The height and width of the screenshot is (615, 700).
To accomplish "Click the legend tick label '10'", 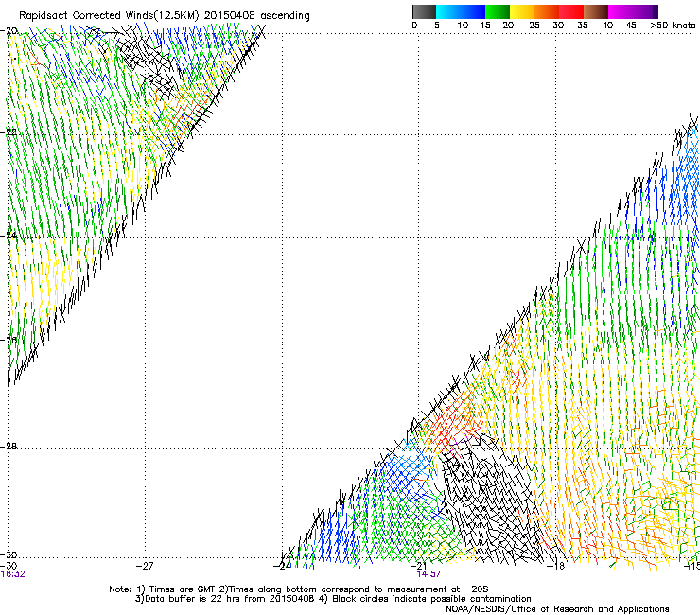I will 463,26.
